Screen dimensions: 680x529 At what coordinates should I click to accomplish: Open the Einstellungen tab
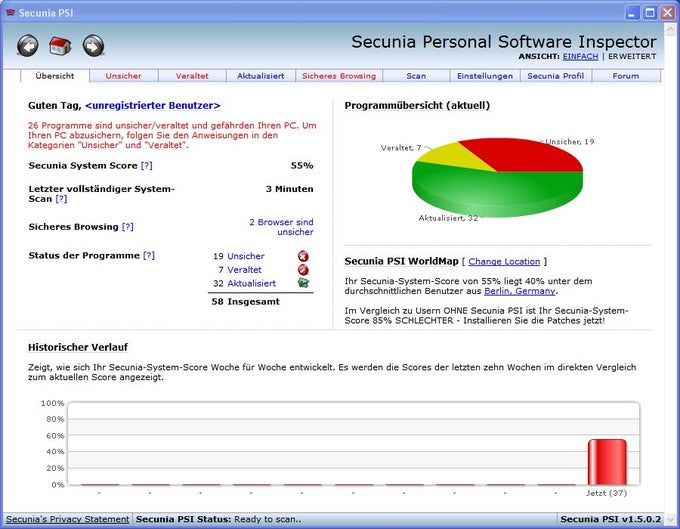485,76
